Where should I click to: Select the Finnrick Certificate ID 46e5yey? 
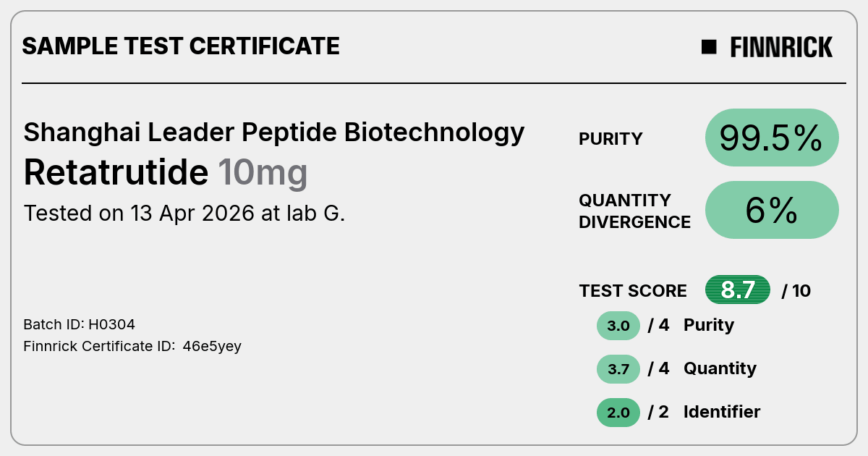(x=132, y=346)
